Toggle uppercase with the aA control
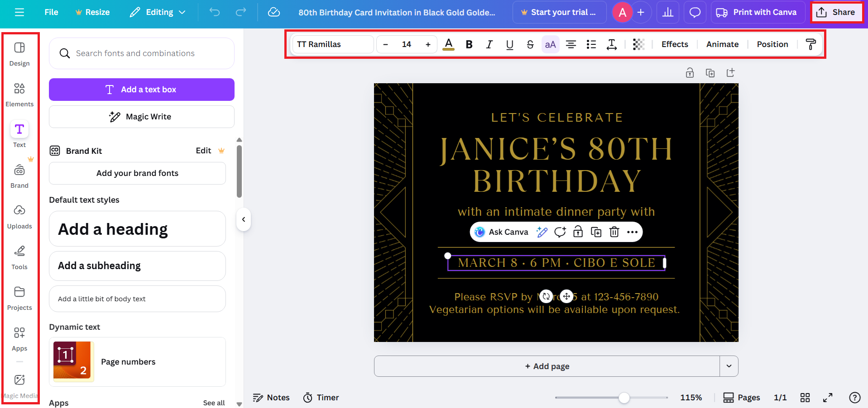The width and height of the screenshot is (868, 408). coord(550,44)
